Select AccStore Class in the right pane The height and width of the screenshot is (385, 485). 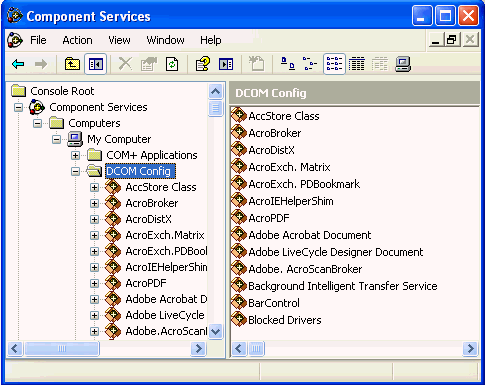[284, 116]
